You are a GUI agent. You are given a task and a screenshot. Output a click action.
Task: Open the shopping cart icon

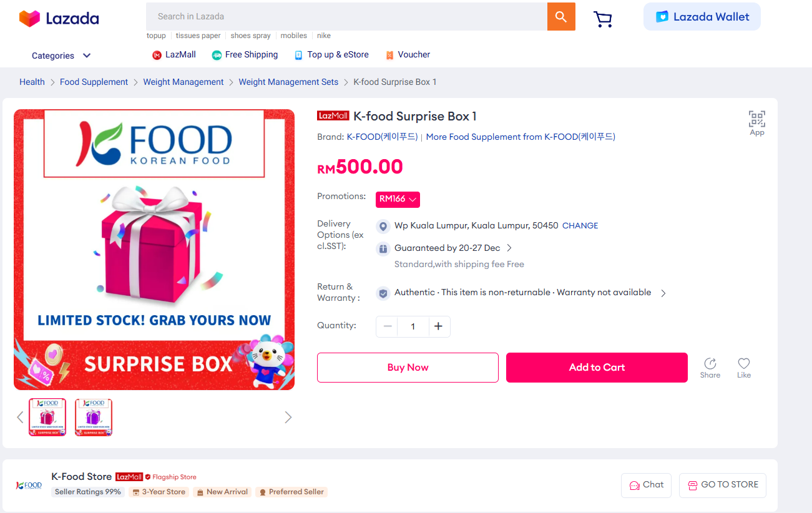pyautogui.click(x=602, y=19)
